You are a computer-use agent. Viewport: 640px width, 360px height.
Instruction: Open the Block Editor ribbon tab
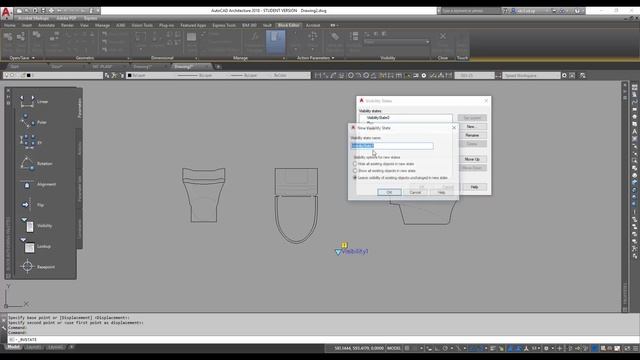[289, 25]
